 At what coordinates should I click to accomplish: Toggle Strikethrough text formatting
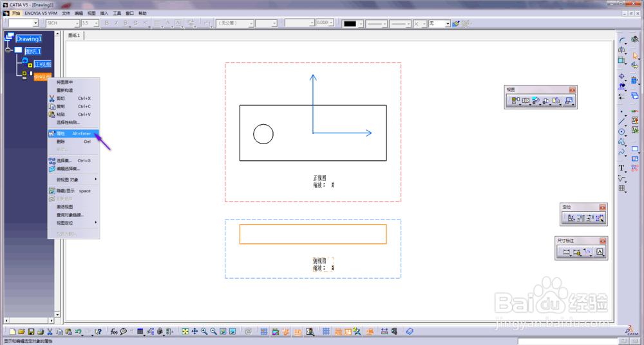tap(135, 23)
